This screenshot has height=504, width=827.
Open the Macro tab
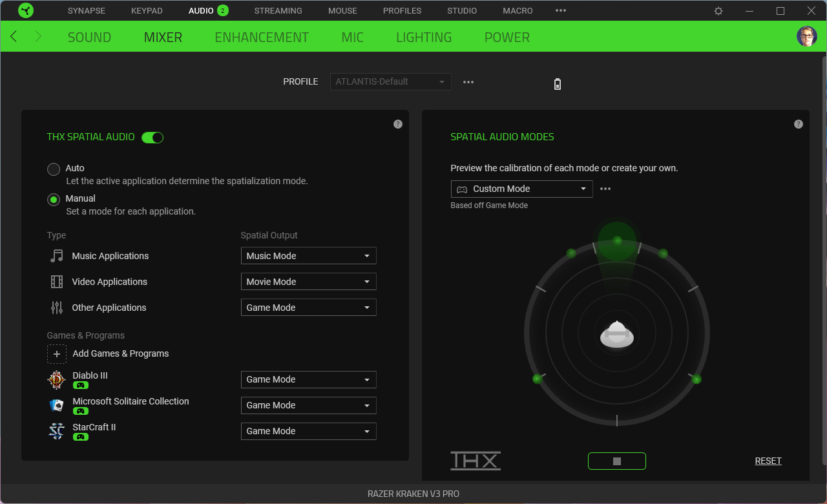click(518, 10)
